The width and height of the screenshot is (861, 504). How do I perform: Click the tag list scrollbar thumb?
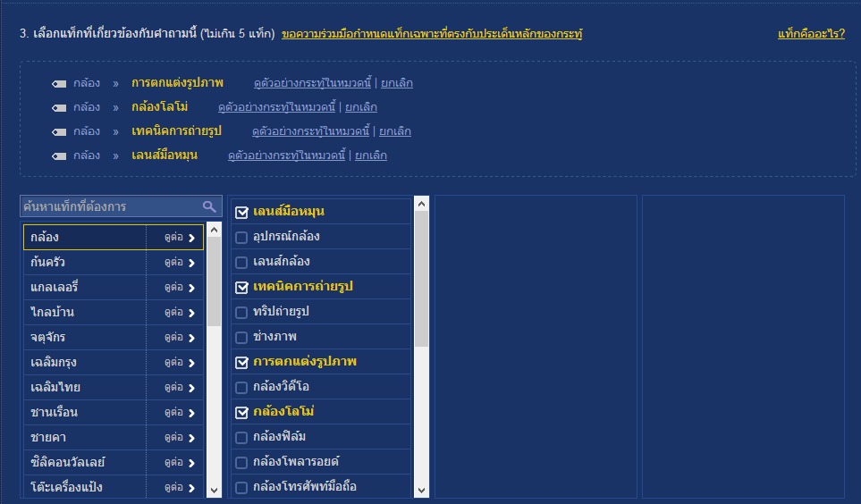coord(421,279)
